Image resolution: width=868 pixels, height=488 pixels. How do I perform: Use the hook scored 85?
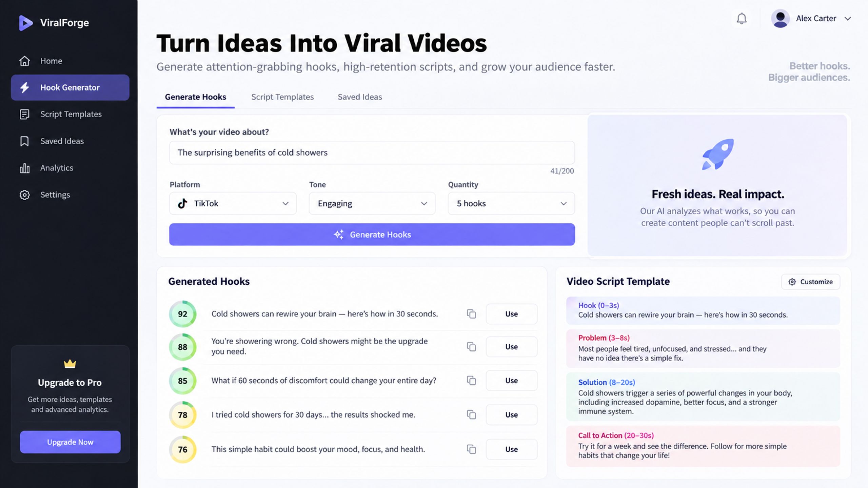click(512, 381)
